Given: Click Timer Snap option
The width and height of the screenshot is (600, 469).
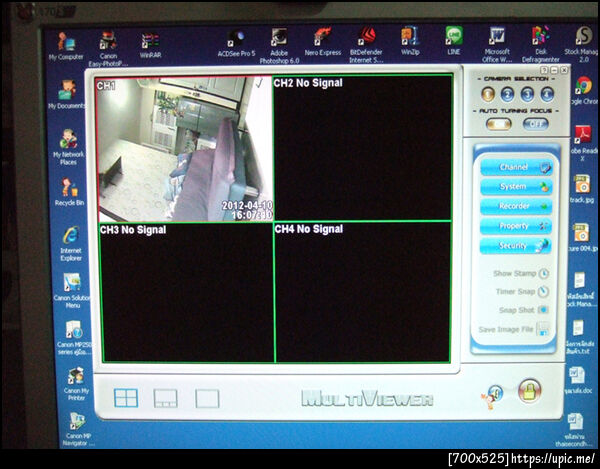Looking at the screenshot, I should [x=522, y=291].
